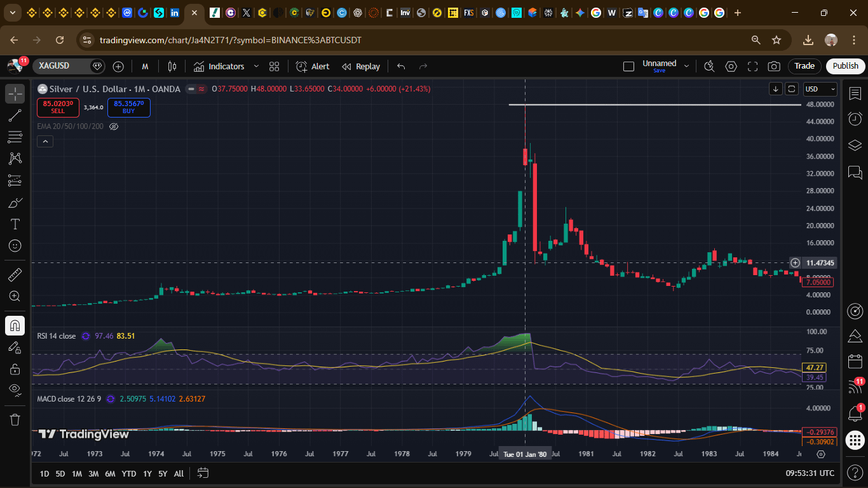Take a chart snapshot with camera icon
This screenshot has width=868, height=488.
(x=774, y=66)
